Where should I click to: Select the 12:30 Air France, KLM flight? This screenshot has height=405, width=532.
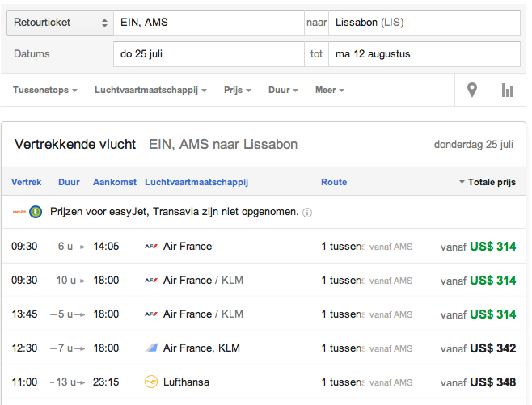pos(264,348)
